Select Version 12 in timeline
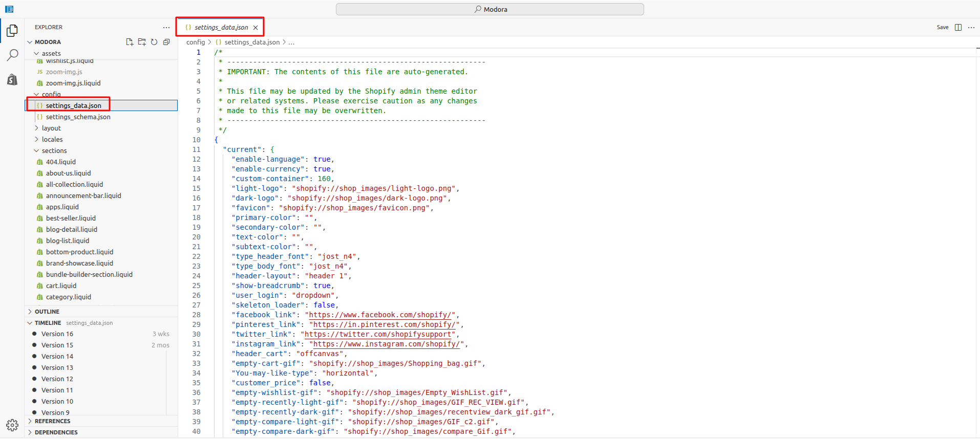The image size is (980, 439). [101, 379]
